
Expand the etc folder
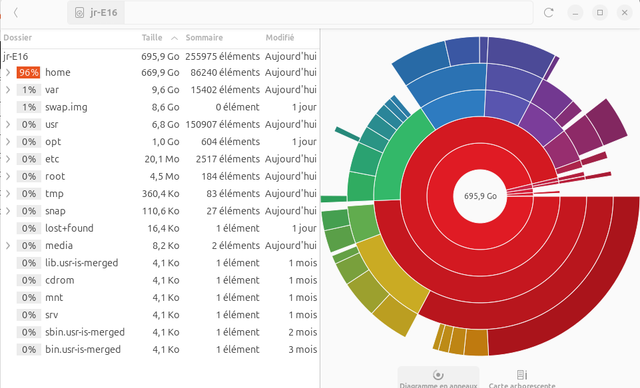point(8,159)
